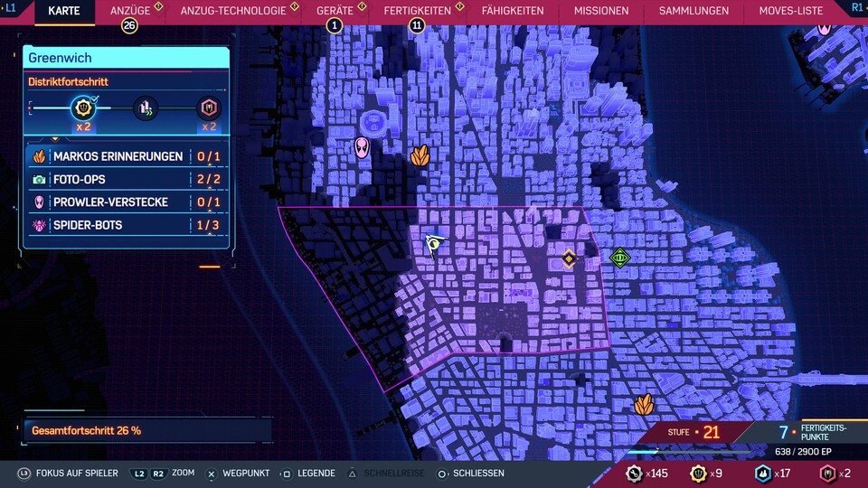Click the L1 shoulder button indicator
Image resolution: width=868 pixels, height=488 pixels.
pyautogui.click(x=10, y=8)
